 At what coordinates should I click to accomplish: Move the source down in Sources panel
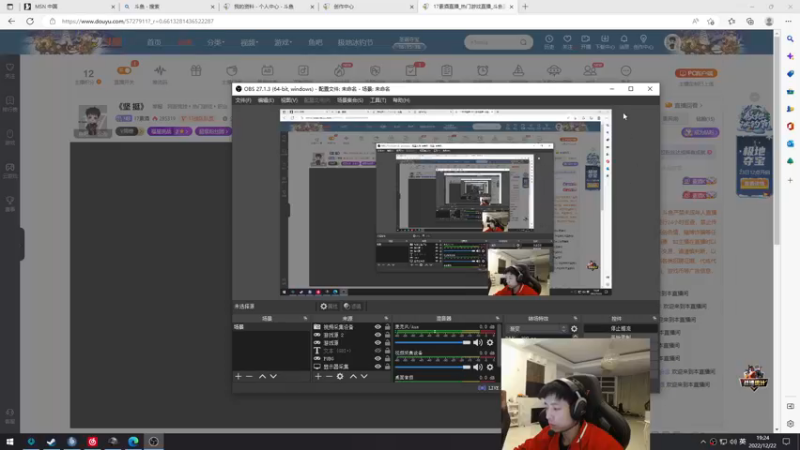[x=364, y=377]
